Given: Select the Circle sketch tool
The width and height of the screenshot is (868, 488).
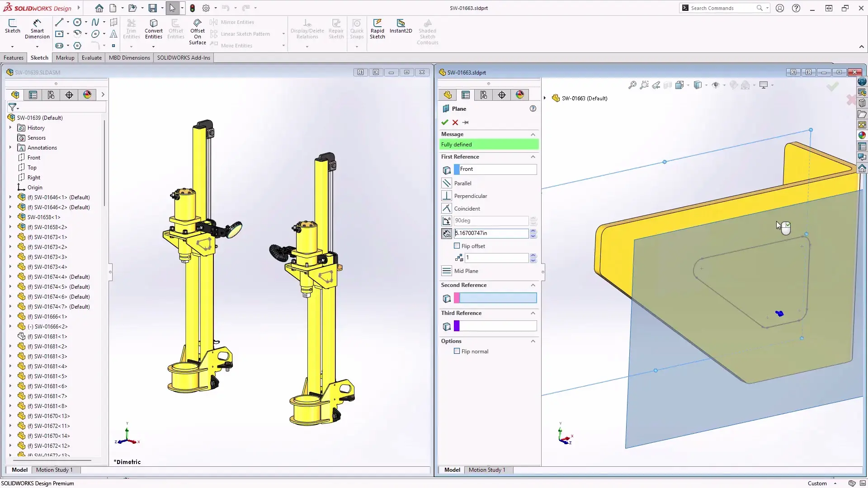Looking at the screenshot, I should [76, 22].
